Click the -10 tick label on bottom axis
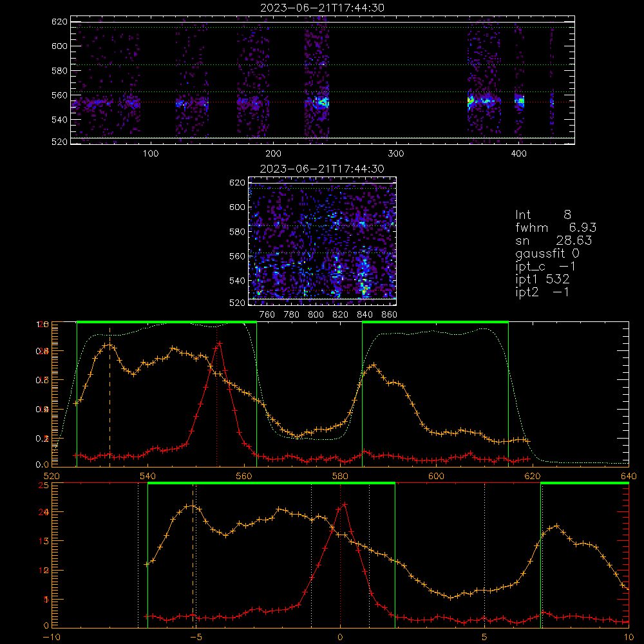Viewport: 644px width, 644px height. [52, 638]
